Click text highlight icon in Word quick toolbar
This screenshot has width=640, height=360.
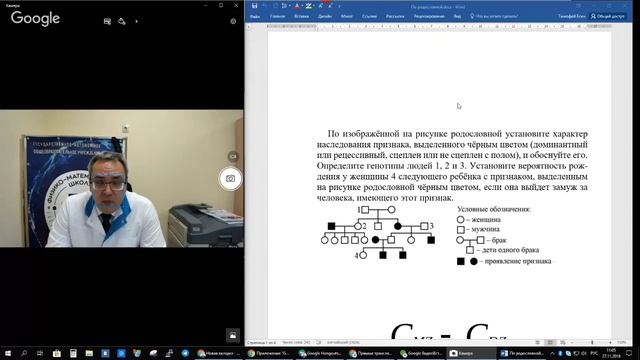tap(309, 6)
